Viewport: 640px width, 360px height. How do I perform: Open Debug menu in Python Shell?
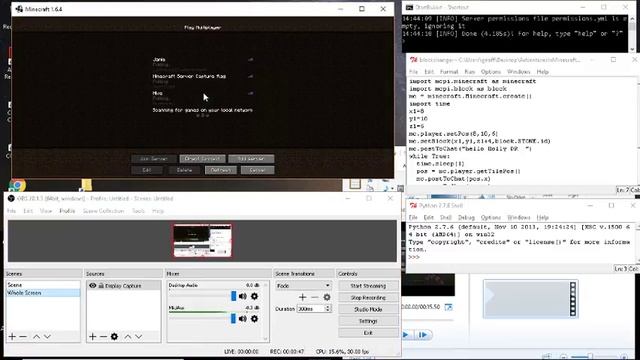click(466, 218)
